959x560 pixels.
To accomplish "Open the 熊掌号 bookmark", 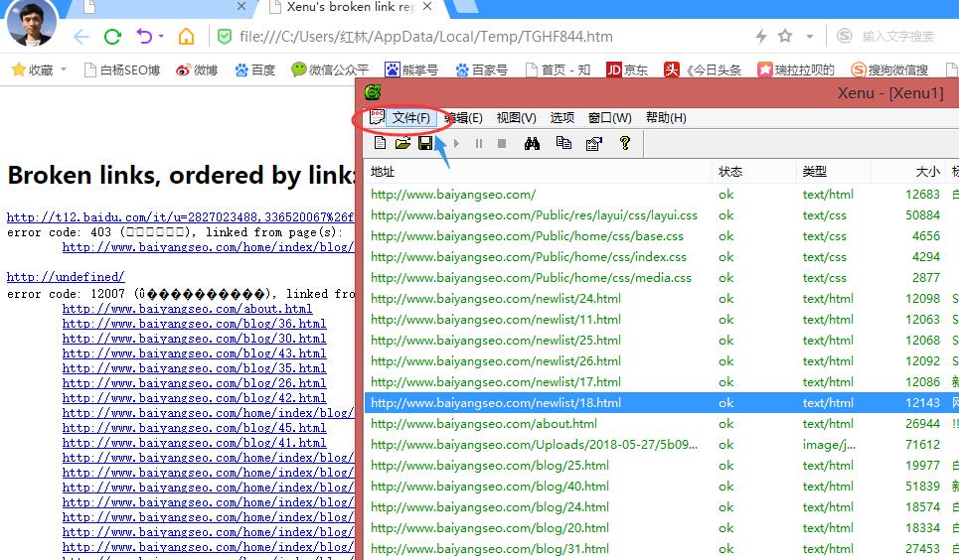I will [411, 70].
